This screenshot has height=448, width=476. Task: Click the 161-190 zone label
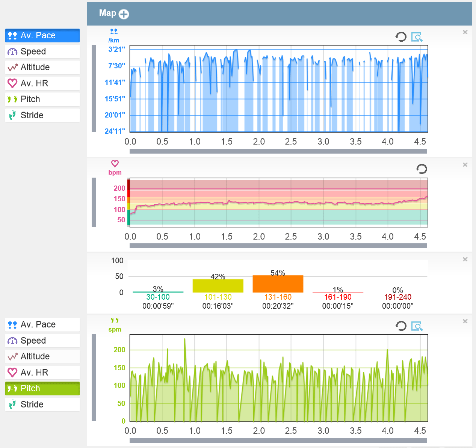[x=338, y=297]
